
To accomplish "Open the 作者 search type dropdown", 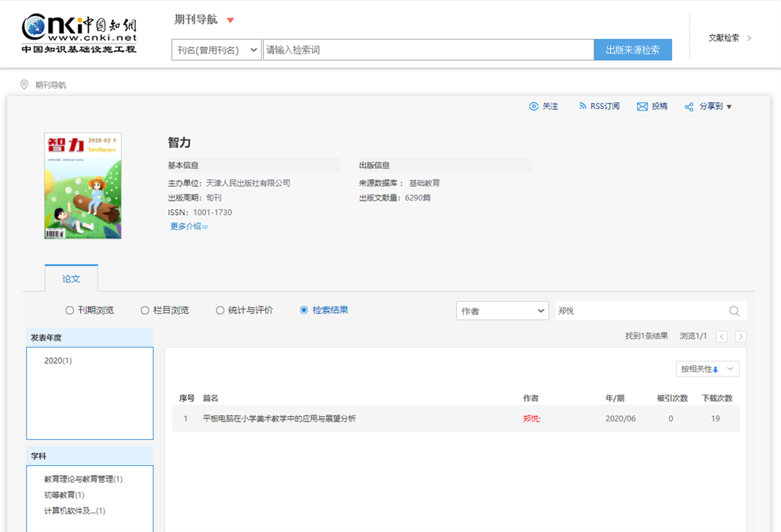I will [503, 311].
